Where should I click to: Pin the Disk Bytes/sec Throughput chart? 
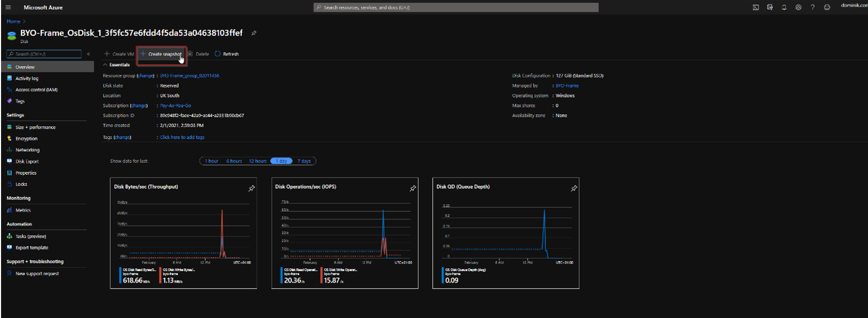(x=251, y=188)
